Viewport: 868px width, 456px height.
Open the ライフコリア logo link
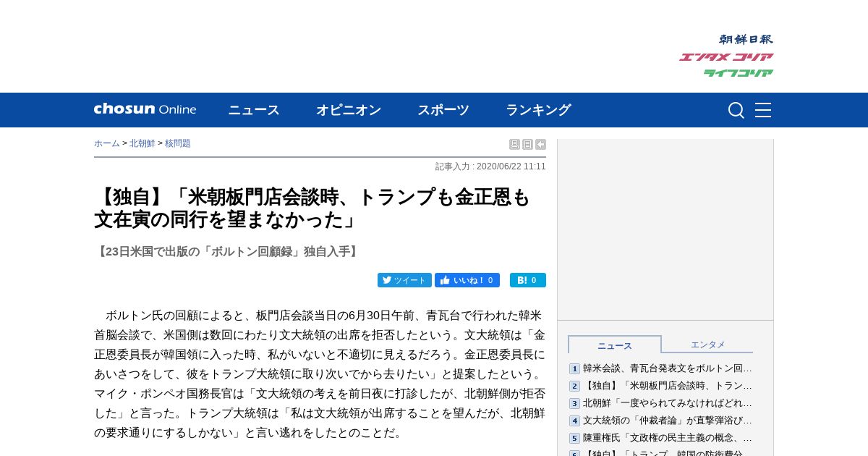pyautogui.click(x=739, y=72)
